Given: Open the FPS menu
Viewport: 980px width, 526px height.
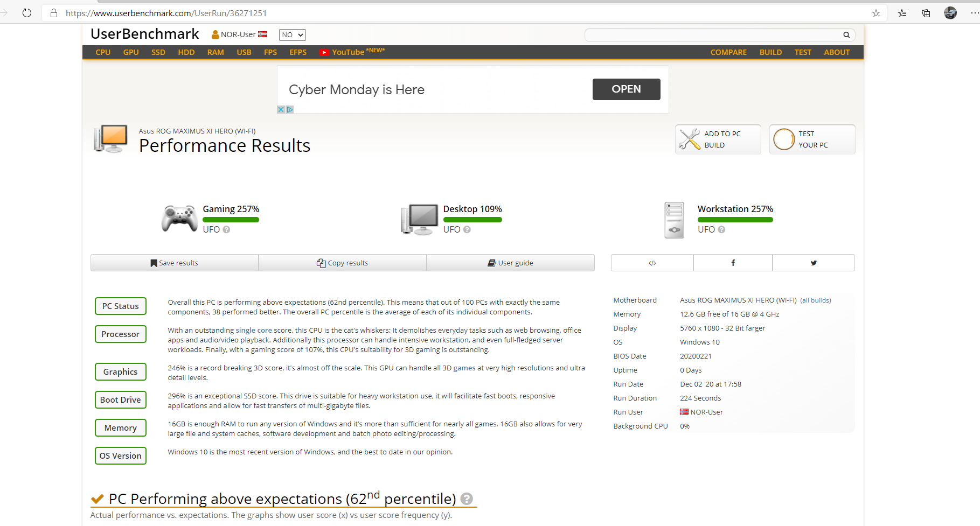Looking at the screenshot, I should pyautogui.click(x=270, y=52).
